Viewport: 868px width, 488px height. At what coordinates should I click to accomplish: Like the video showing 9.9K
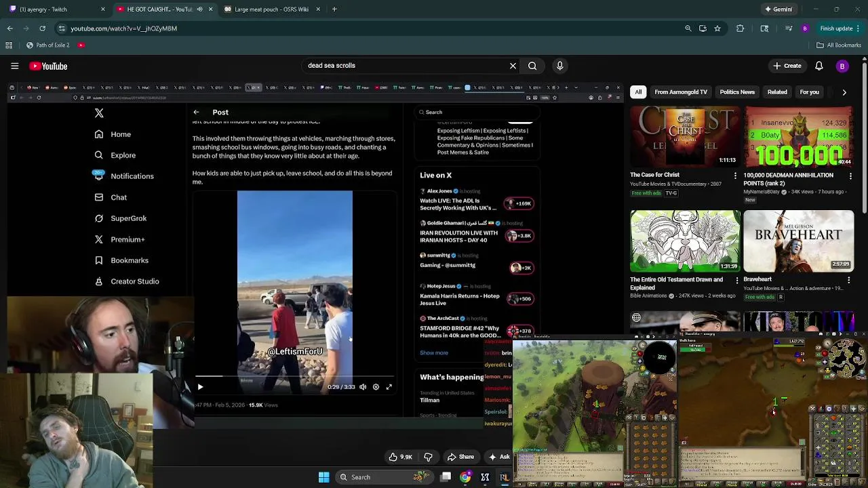pos(400,457)
